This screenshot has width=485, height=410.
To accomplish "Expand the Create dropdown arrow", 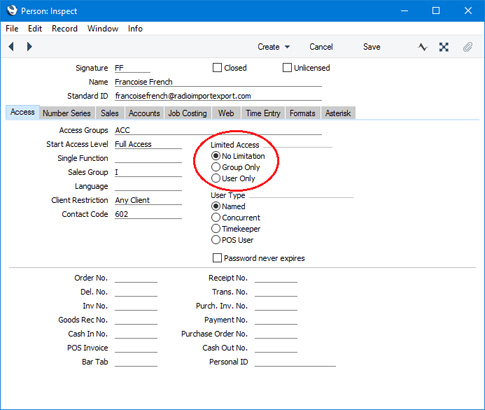I will click(x=287, y=47).
